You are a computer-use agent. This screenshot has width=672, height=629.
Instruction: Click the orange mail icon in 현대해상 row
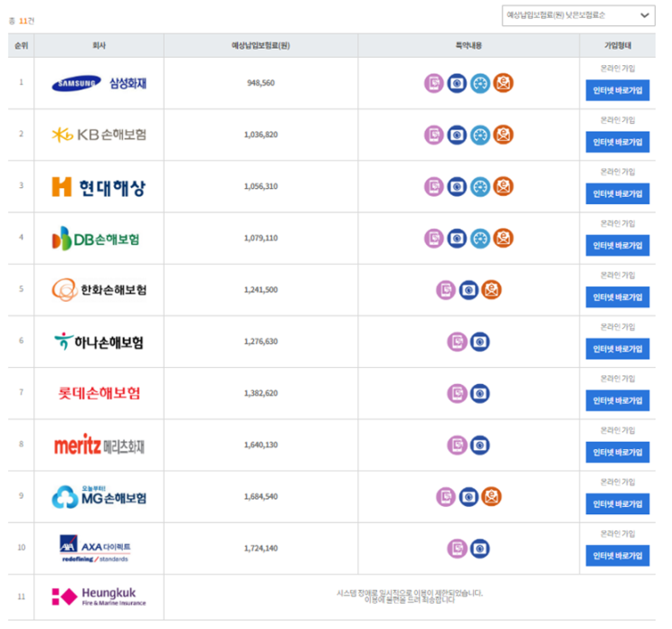coord(503,187)
